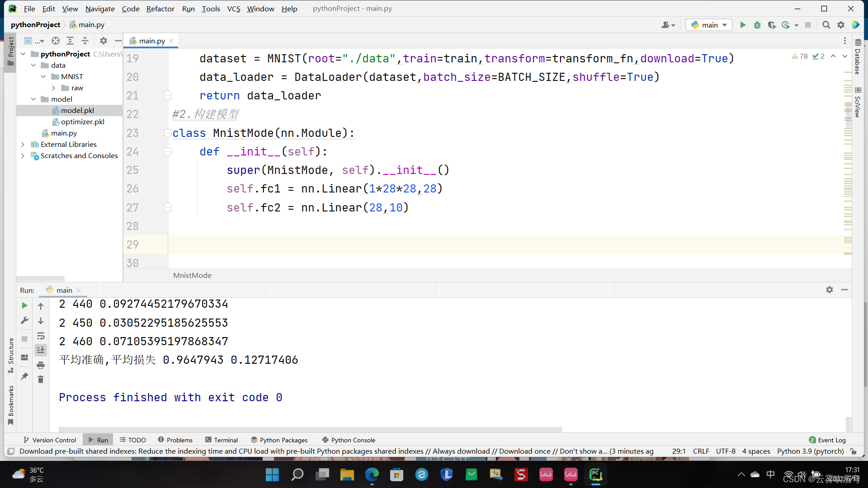This screenshot has height=488, width=868.
Task: Click the Run console horizontal scrollbar
Action: click(x=310, y=429)
